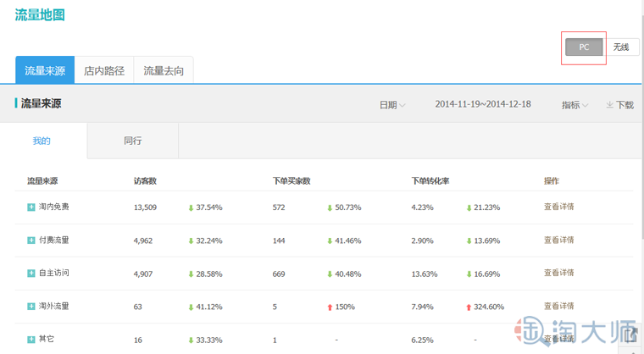Expand the 其它 row plus icon
Image resolution: width=644 pixels, height=354 pixels.
[x=31, y=340]
